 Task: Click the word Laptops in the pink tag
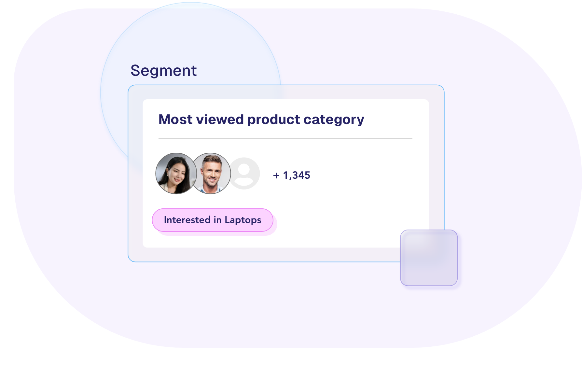[243, 220]
